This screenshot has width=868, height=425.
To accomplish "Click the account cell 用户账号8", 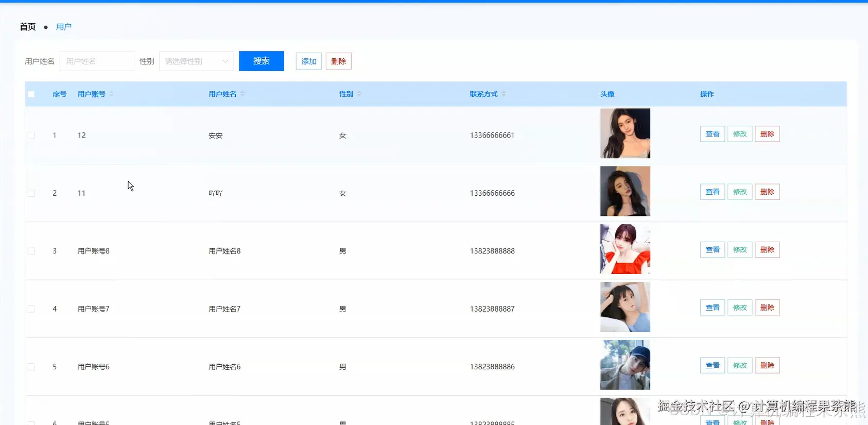I will pyautogui.click(x=94, y=251).
